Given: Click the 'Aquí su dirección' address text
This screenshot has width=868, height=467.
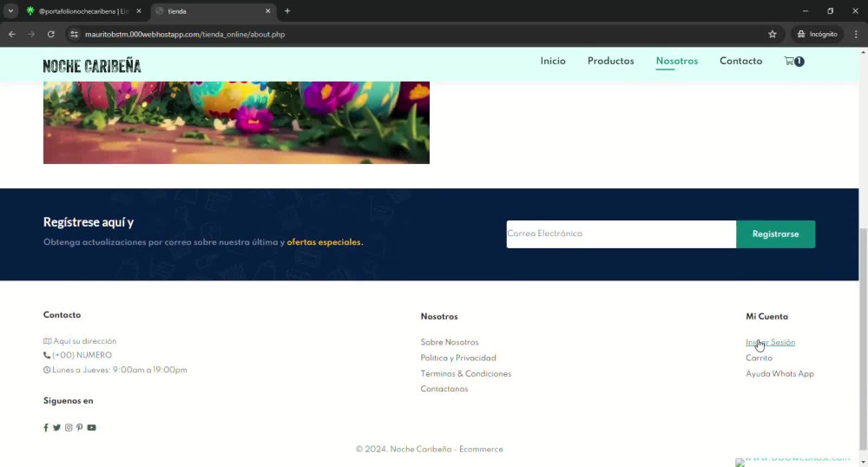Looking at the screenshot, I should point(85,341).
